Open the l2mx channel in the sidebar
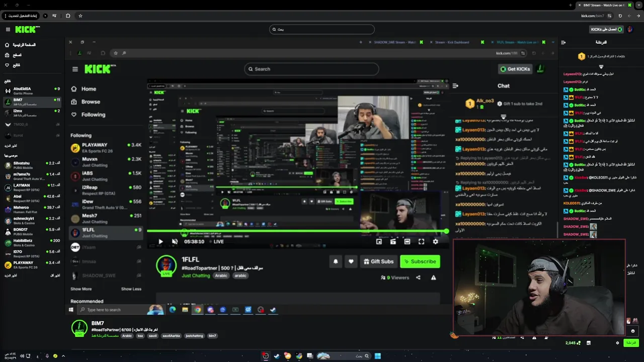644x362 pixels. [x=32, y=113]
